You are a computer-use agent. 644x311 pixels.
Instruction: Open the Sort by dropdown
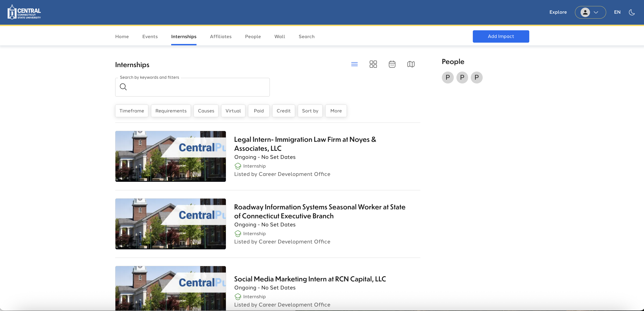(x=310, y=111)
